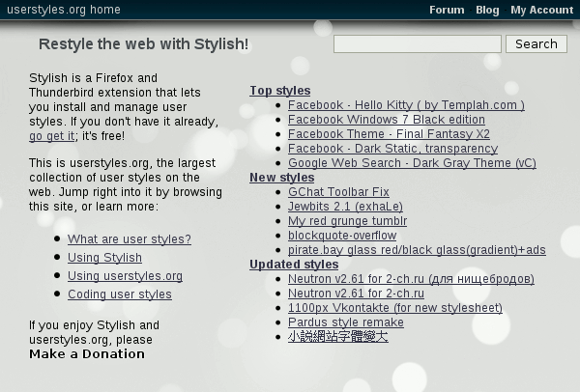Open the Updated styles heading link
Viewport: 580px width, 392px height.
coord(294,265)
